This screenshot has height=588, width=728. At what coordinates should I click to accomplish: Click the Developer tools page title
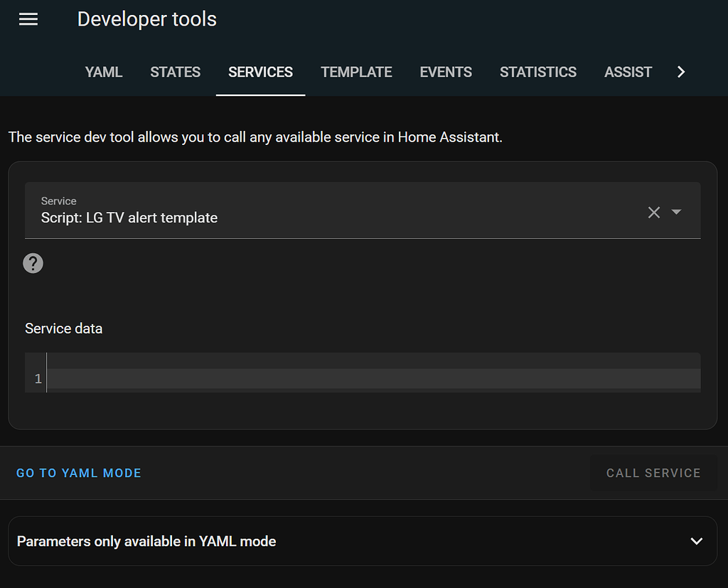(x=146, y=19)
